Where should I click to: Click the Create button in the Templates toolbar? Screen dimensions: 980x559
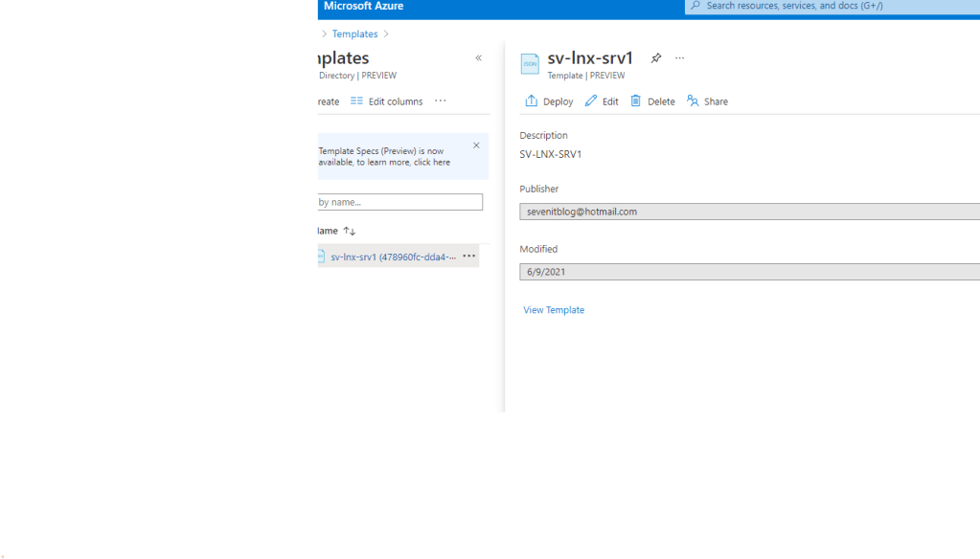pyautogui.click(x=328, y=101)
